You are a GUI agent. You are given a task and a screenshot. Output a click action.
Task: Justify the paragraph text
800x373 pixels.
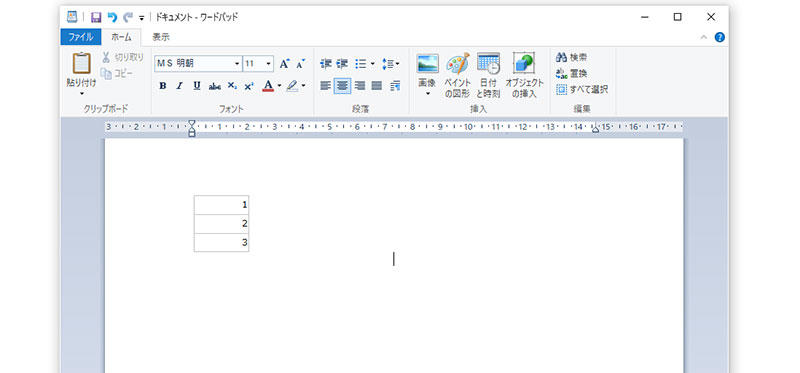377,86
